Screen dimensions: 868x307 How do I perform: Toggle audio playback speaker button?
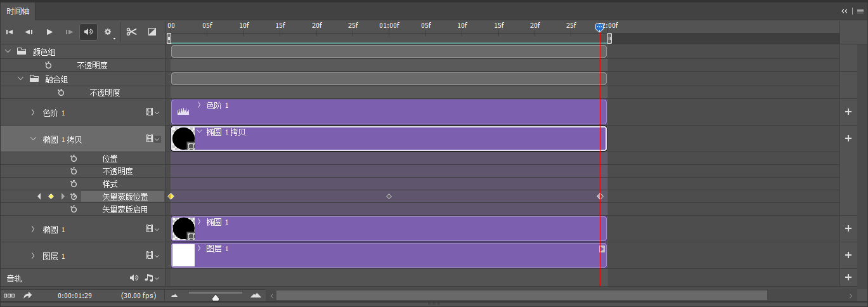(88, 32)
